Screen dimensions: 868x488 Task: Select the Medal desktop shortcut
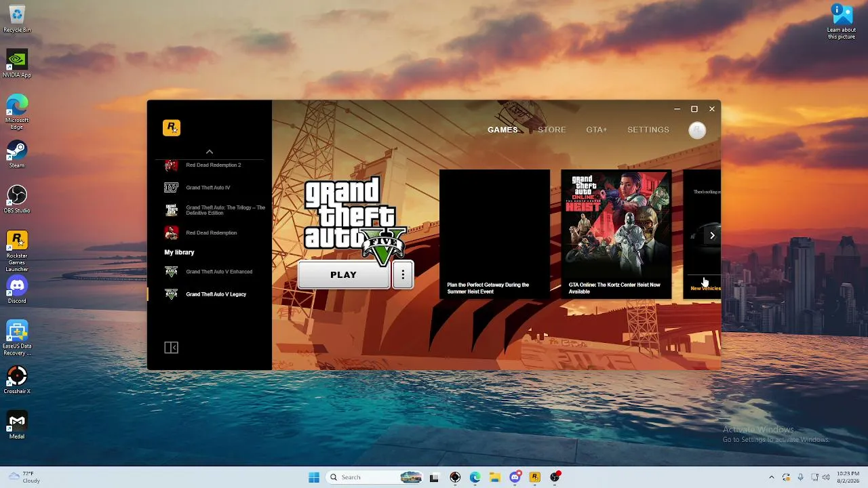[17, 426]
